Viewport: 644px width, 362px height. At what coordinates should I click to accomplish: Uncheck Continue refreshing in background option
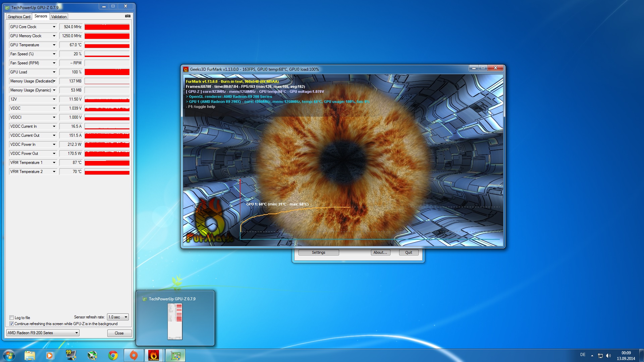point(12,324)
